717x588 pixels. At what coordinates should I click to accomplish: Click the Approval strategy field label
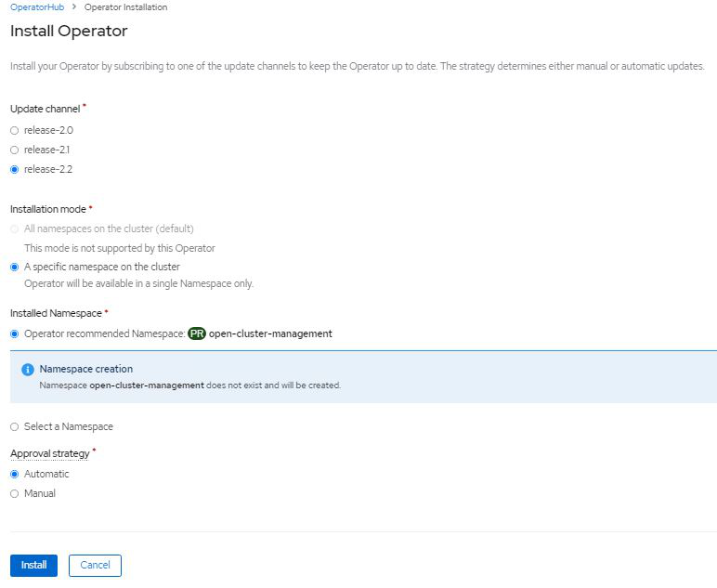point(50,453)
